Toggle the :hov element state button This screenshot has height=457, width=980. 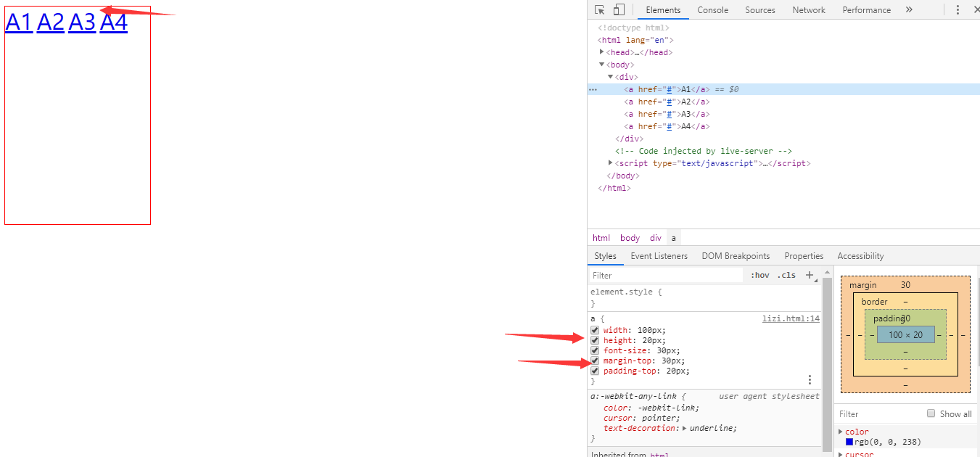(760, 275)
